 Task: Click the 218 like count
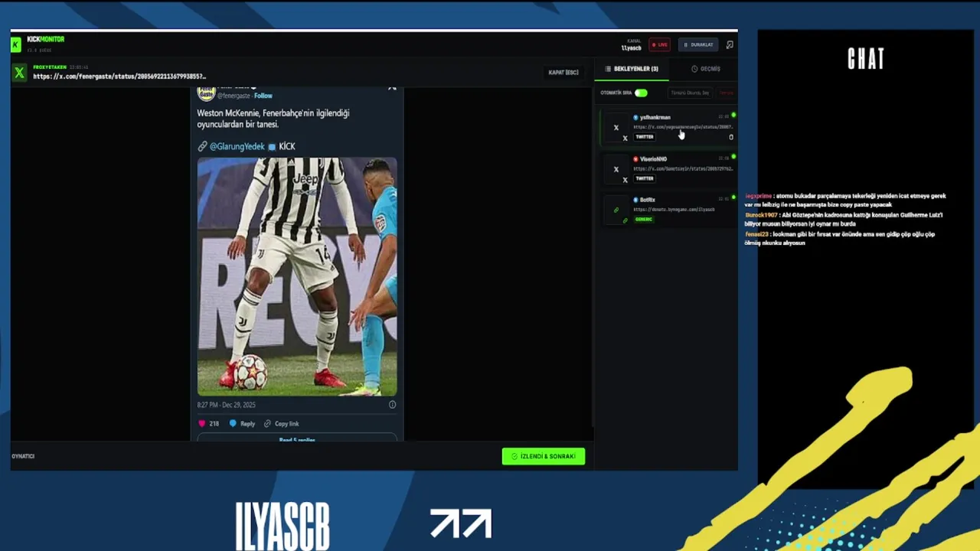point(214,423)
